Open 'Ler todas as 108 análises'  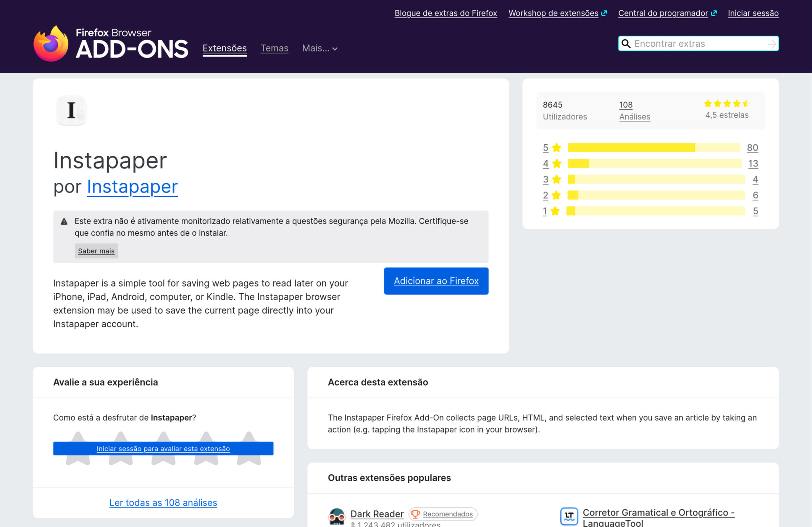tap(163, 502)
